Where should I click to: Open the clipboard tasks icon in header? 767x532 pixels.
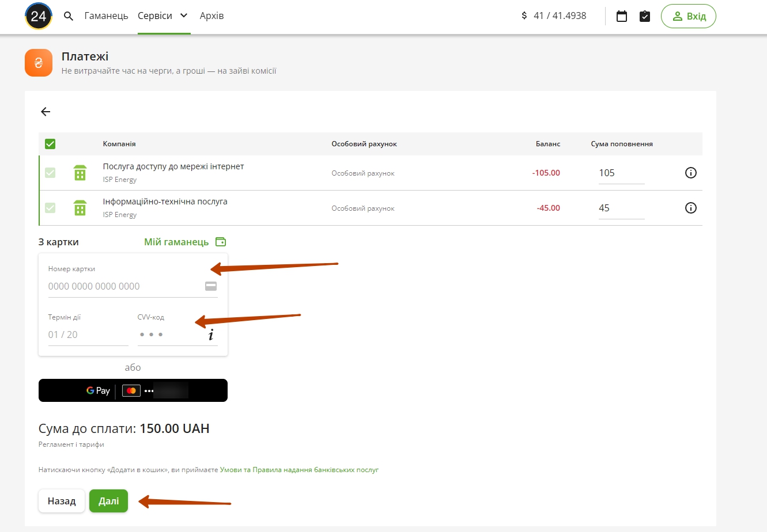645,16
